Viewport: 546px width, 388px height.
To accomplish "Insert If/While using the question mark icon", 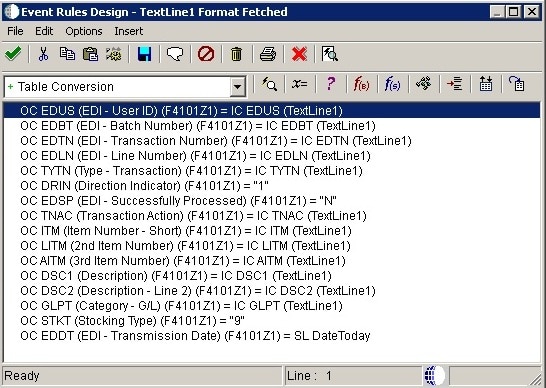I will point(330,84).
